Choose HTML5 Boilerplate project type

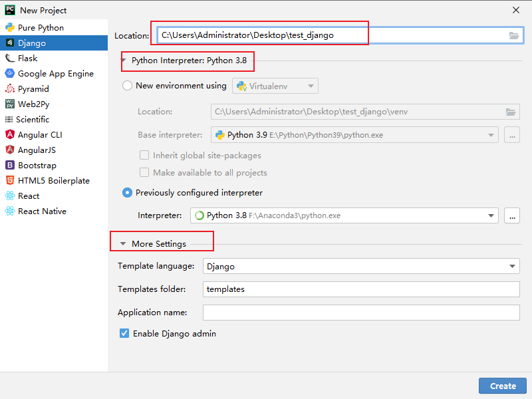[x=54, y=180]
